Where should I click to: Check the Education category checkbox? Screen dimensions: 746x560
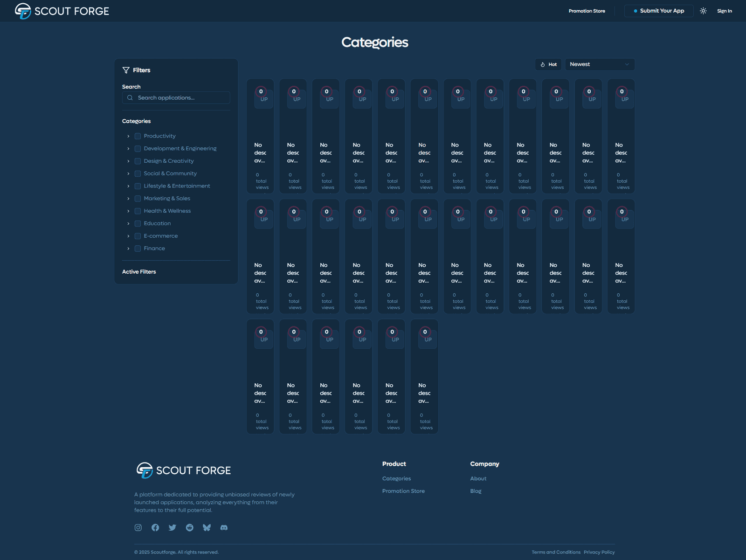pos(138,224)
